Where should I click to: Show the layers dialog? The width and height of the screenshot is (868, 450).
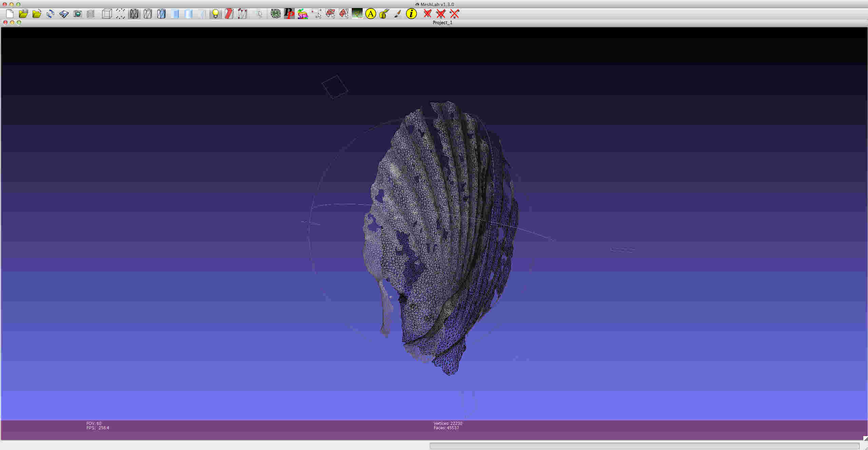(x=91, y=14)
